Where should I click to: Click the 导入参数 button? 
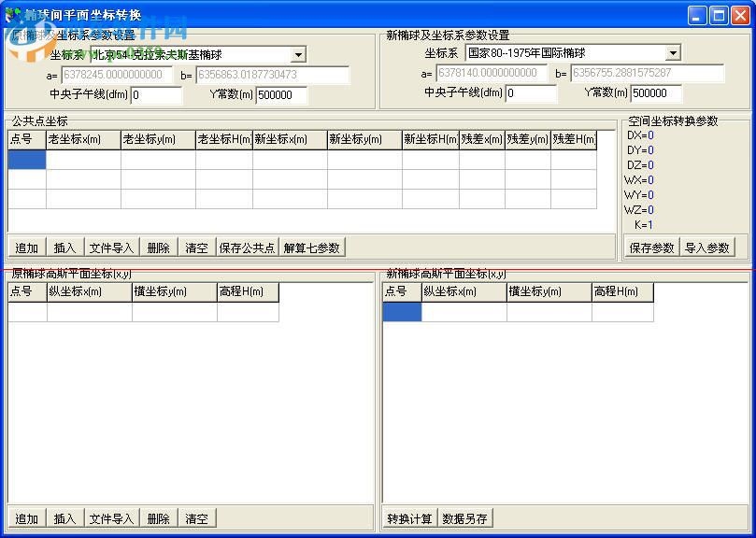(x=706, y=248)
